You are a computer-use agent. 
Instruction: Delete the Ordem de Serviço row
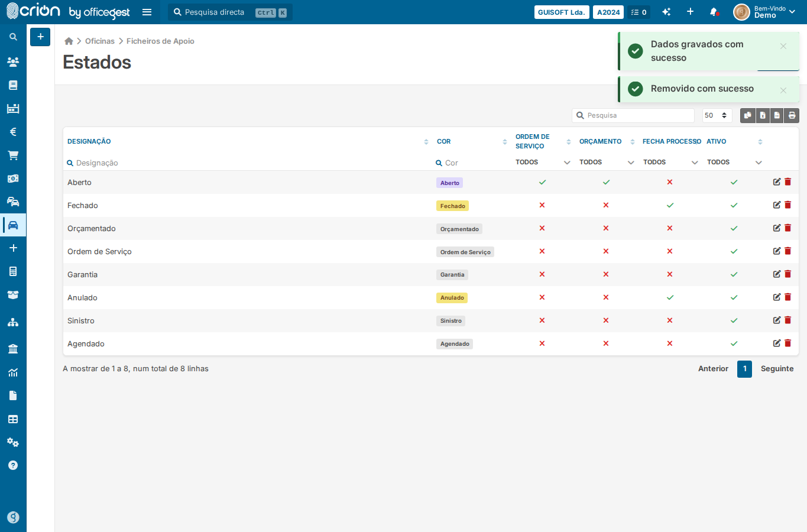[787, 251]
